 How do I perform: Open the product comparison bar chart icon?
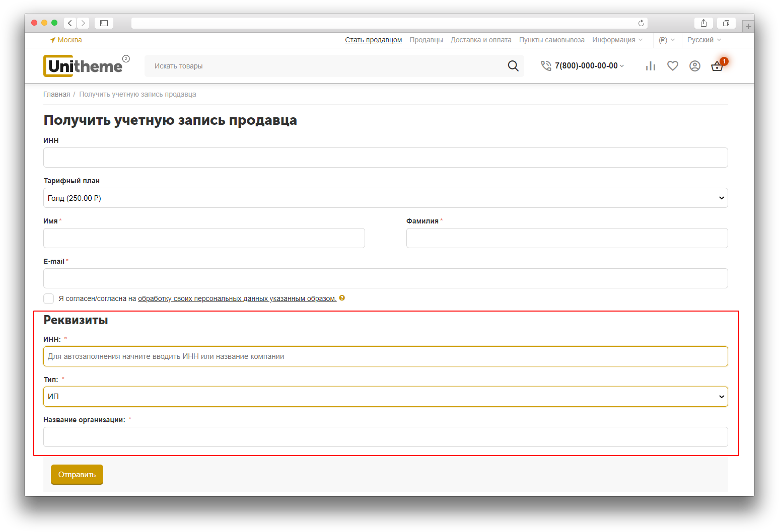coord(650,66)
